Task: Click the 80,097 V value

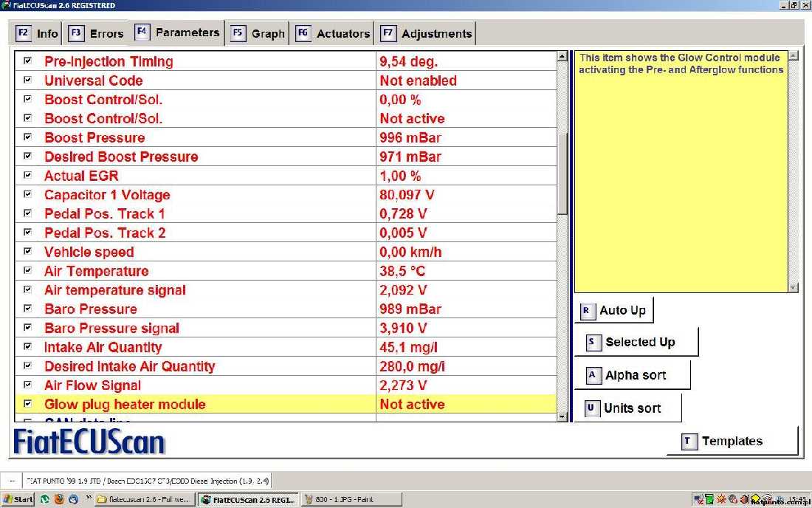Action: pyautogui.click(x=407, y=195)
